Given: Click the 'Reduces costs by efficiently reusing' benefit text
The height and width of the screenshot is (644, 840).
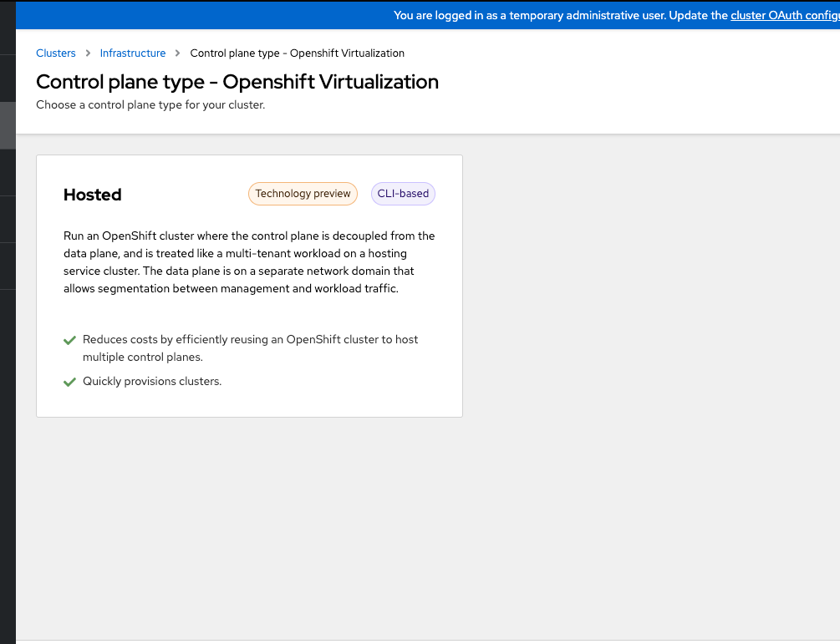Looking at the screenshot, I should click(250, 348).
